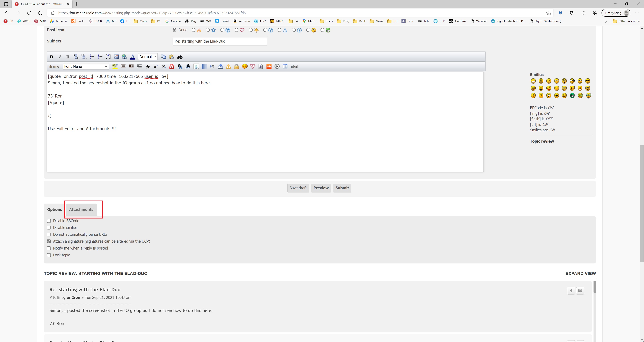Insert the quote block icon
Screen dimensions: 644x342
pyautogui.click(x=76, y=57)
